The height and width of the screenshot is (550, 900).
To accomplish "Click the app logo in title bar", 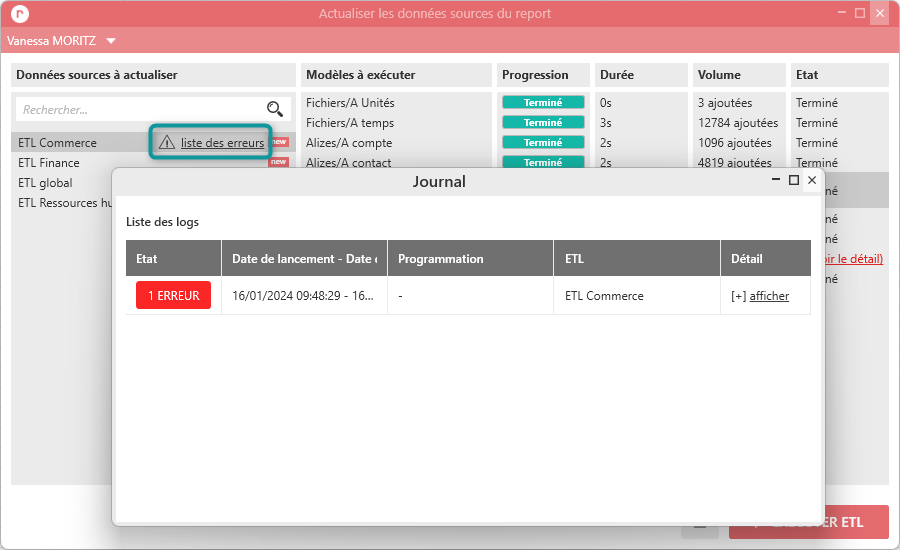I will click(17, 14).
